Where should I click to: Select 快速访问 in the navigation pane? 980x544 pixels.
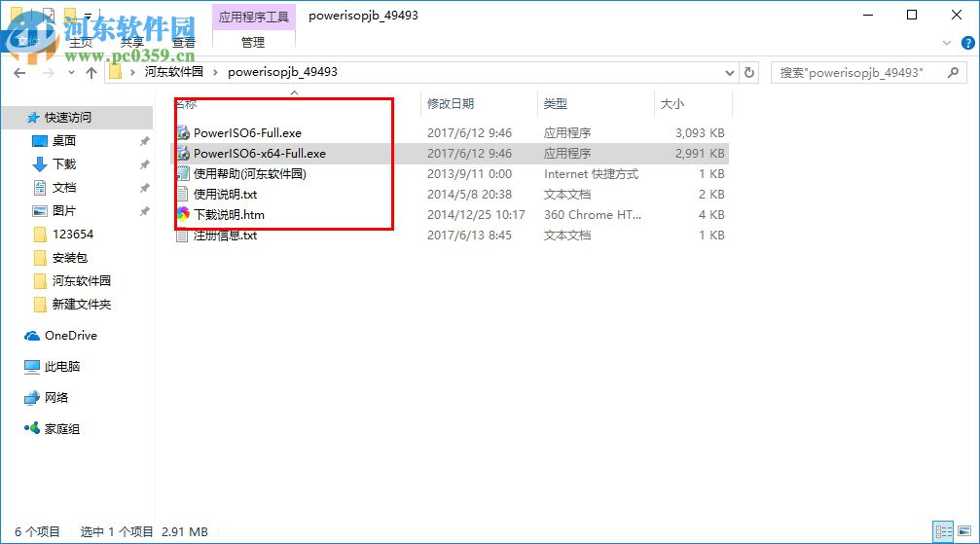coord(67,118)
